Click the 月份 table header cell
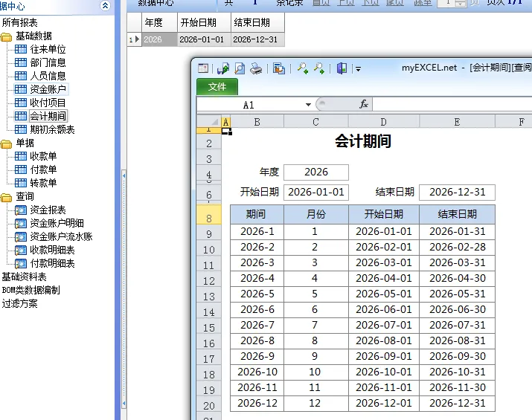This screenshot has width=532, height=420. pyautogui.click(x=316, y=214)
